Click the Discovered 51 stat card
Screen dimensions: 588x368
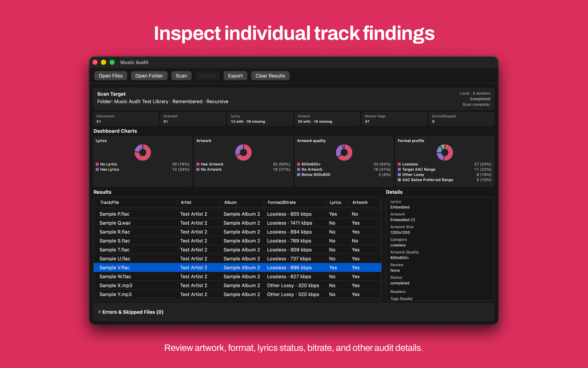pos(126,119)
